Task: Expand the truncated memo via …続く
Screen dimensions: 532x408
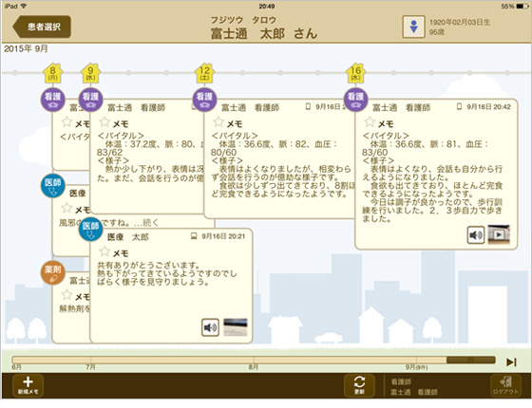Action: point(146,223)
